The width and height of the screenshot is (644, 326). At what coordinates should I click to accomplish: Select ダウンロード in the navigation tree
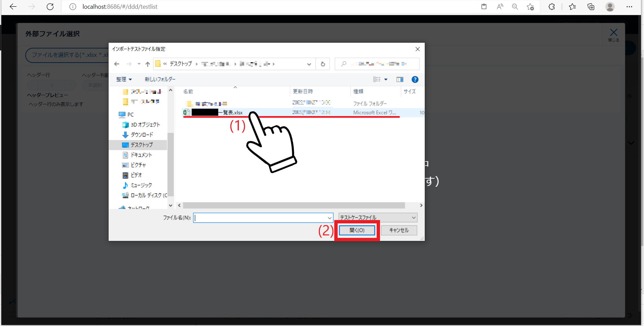(x=142, y=135)
